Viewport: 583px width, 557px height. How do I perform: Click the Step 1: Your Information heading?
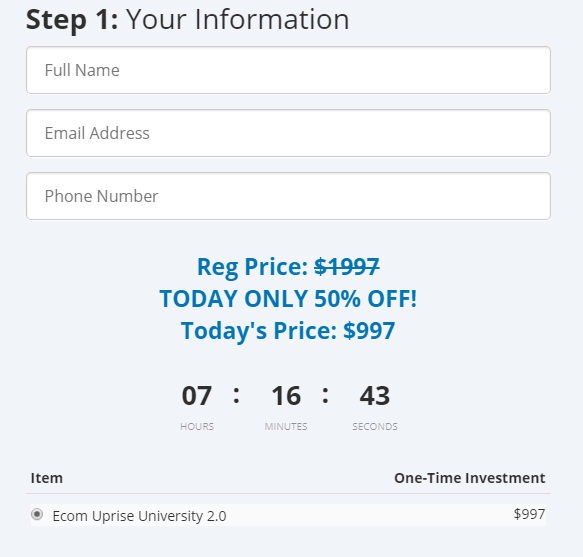[188, 19]
